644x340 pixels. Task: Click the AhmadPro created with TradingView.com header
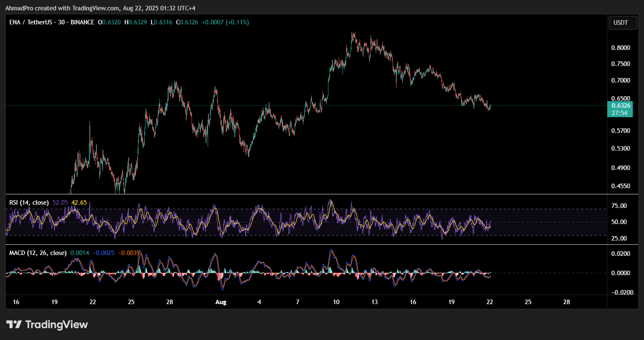tap(63, 8)
